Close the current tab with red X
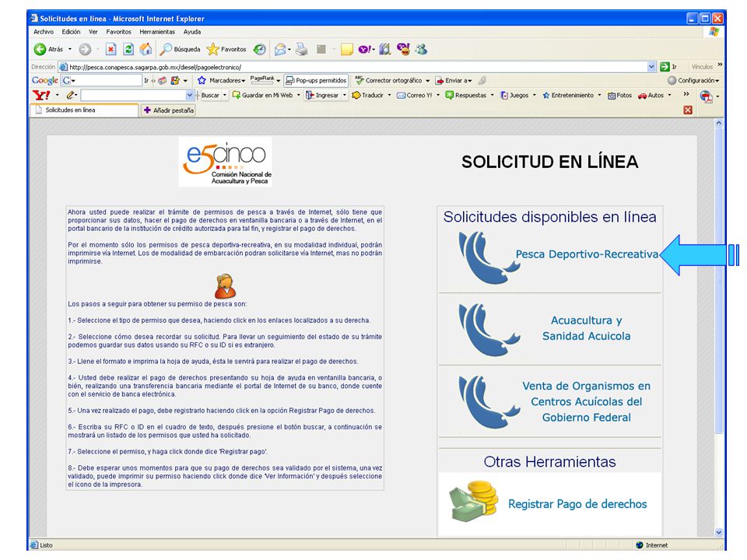The width and height of the screenshot is (747, 560). (688, 110)
